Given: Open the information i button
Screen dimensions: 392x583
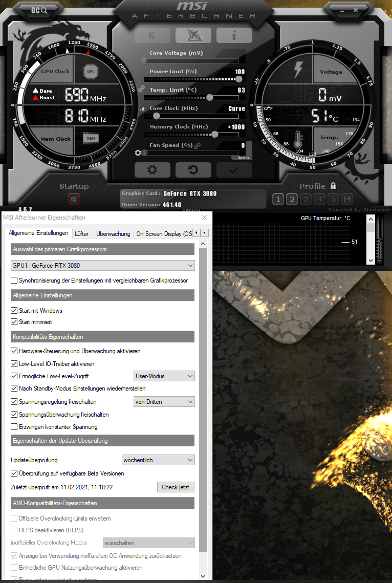Looking at the screenshot, I should click(234, 35).
